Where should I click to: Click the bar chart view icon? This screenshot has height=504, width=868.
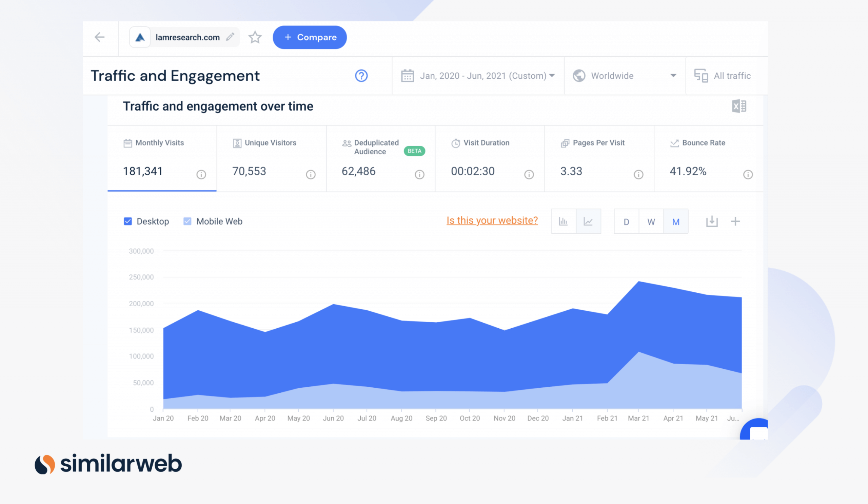563,221
